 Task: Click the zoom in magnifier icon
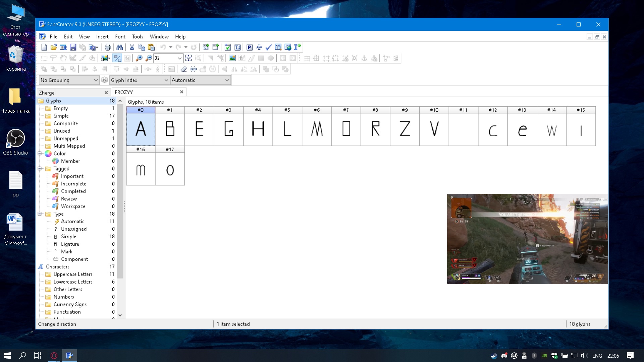click(x=139, y=58)
